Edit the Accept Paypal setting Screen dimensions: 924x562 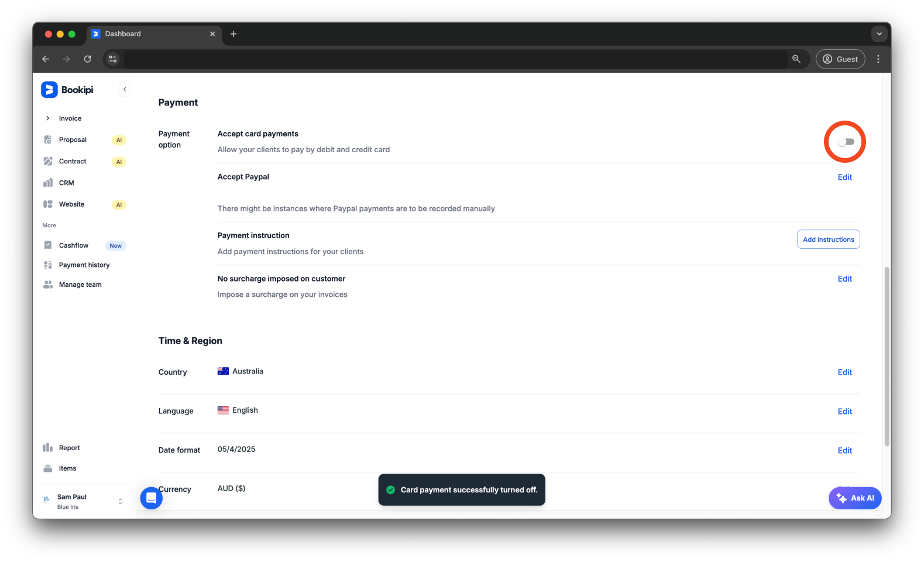coord(844,177)
